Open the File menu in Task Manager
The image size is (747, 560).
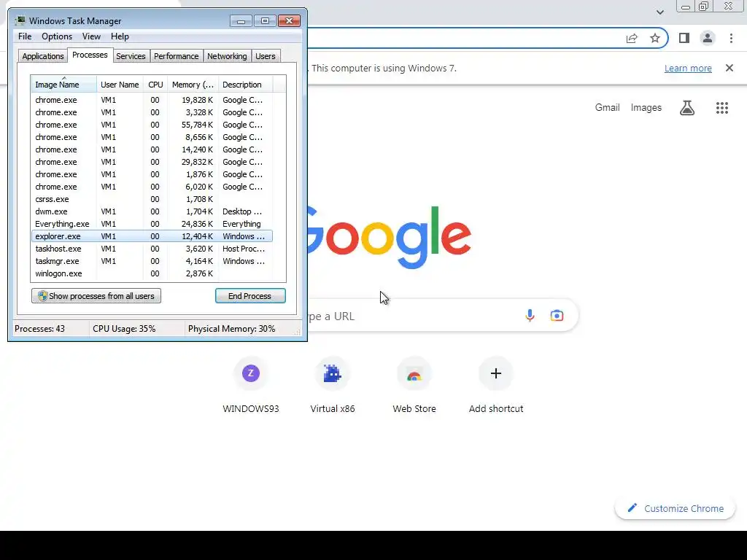click(x=25, y=36)
